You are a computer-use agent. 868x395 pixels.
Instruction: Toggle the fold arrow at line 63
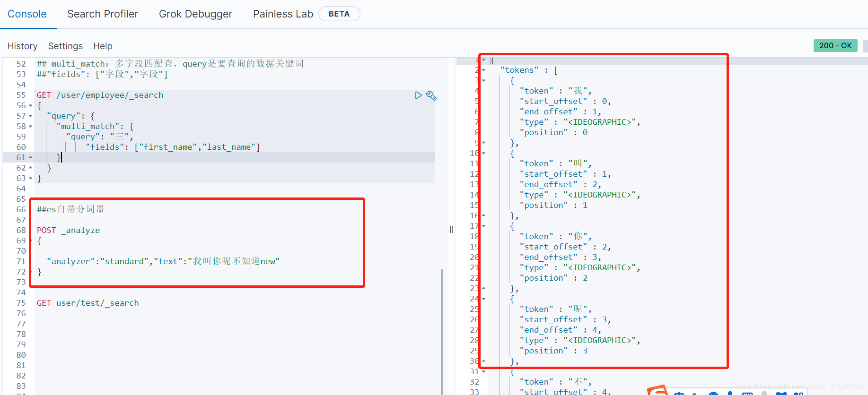(31, 178)
